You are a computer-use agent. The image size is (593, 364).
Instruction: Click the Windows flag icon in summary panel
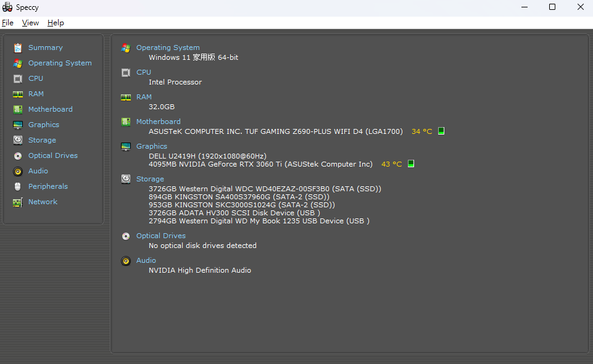[x=126, y=48]
